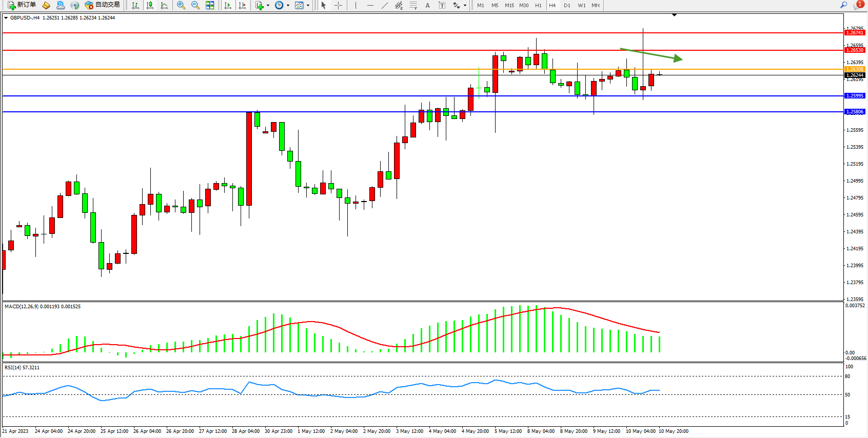Switch chart to bar chart mode
The width and height of the screenshot is (868, 438).
(135, 5)
